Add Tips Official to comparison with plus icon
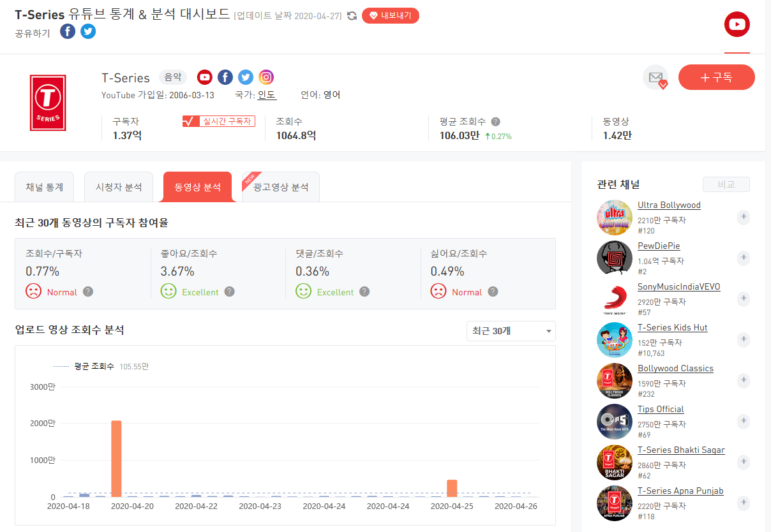The width and height of the screenshot is (771, 532). coord(743,421)
